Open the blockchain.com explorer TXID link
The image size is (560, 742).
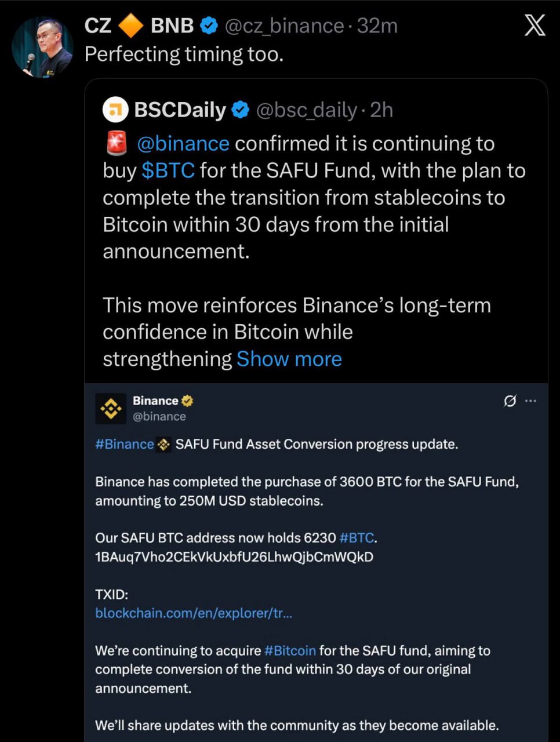point(194,613)
